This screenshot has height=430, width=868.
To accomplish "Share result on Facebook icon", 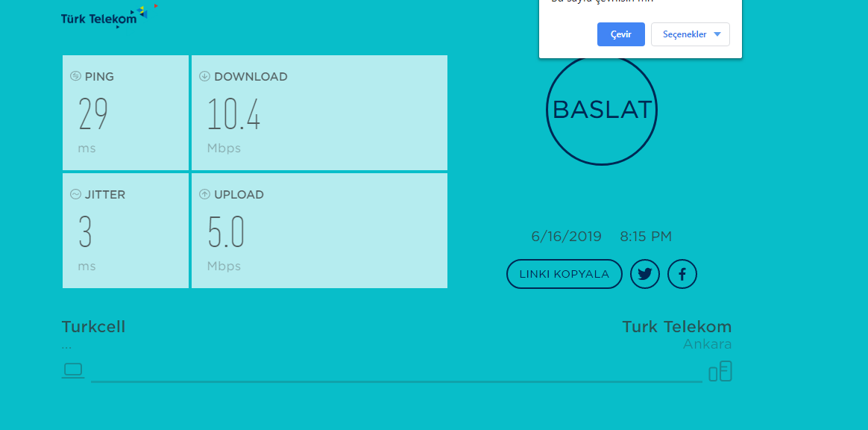I will (682, 274).
